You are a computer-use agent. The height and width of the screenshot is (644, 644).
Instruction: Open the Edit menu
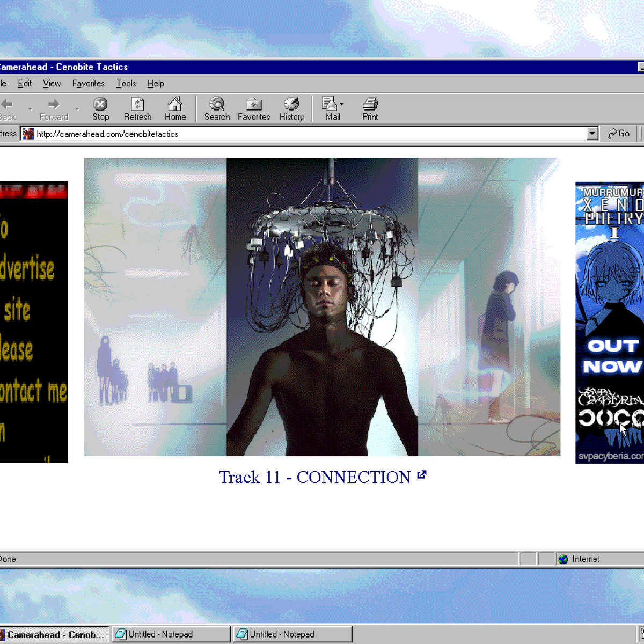(x=25, y=84)
